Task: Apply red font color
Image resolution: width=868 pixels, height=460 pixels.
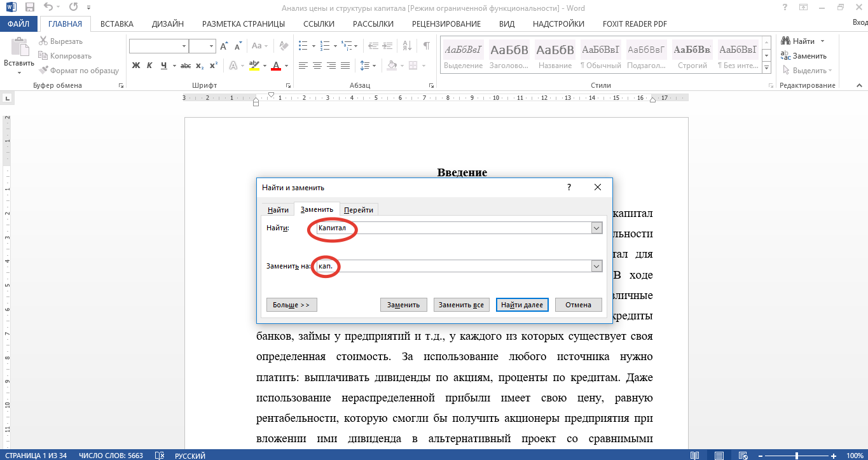Action: (276, 66)
